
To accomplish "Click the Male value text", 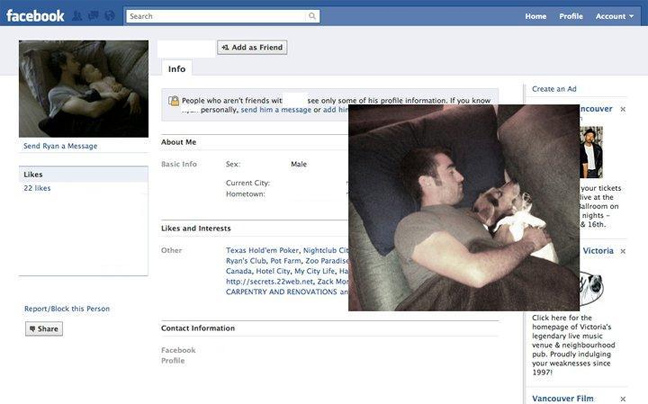I will [x=298, y=164].
